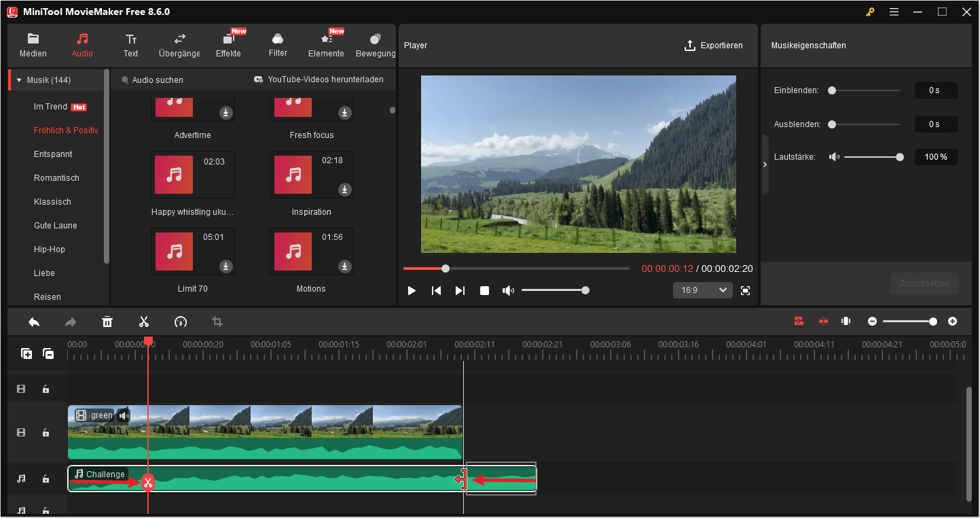Lock the Challenge audio track
Image resolution: width=980 pixels, height=518 pixels.
click(x=46, y=479)
